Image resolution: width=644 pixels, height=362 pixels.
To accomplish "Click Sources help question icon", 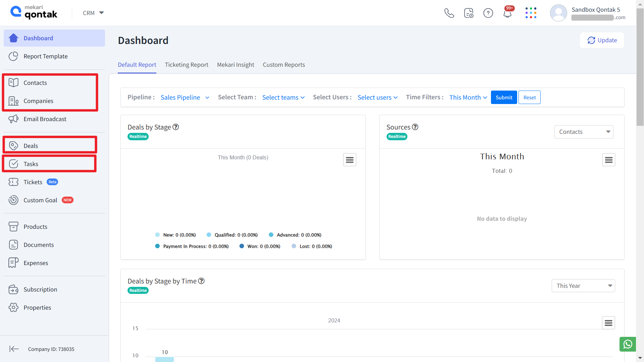I will (415, 127).
